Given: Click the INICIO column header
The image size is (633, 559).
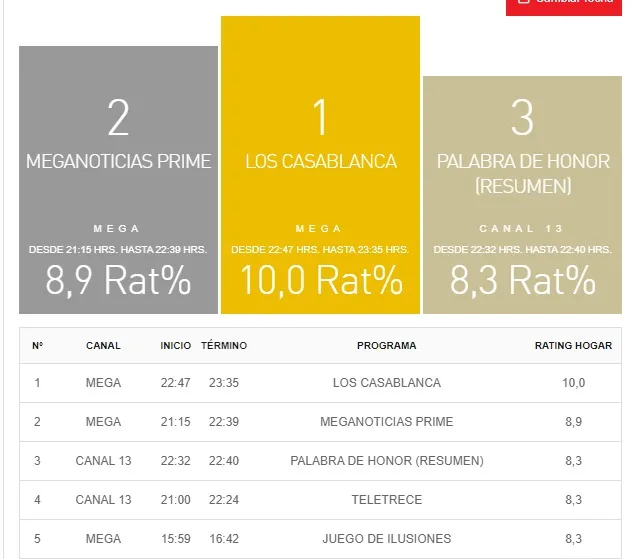Looking at the screenshot, I should [x=176, y=345].
